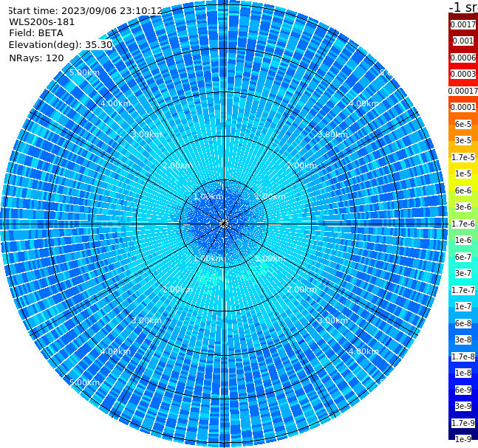Select the 3e-6 colorbar label

tap(463, 207)
